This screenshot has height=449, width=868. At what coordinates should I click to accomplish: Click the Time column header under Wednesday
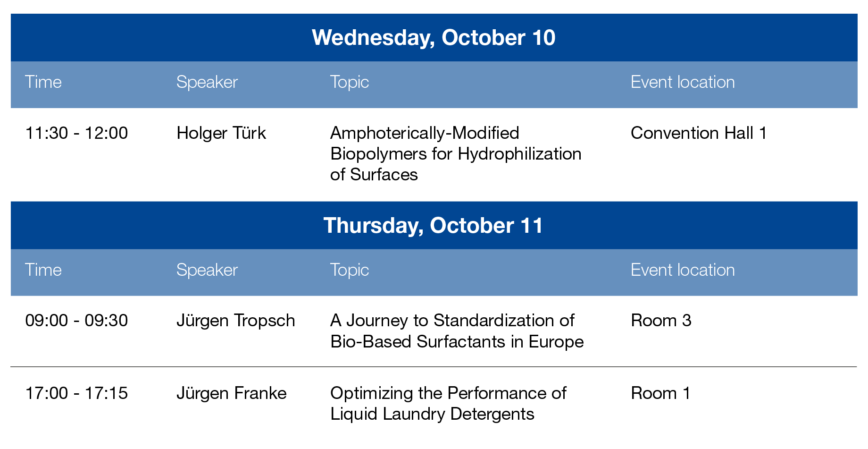pos(43,82)
